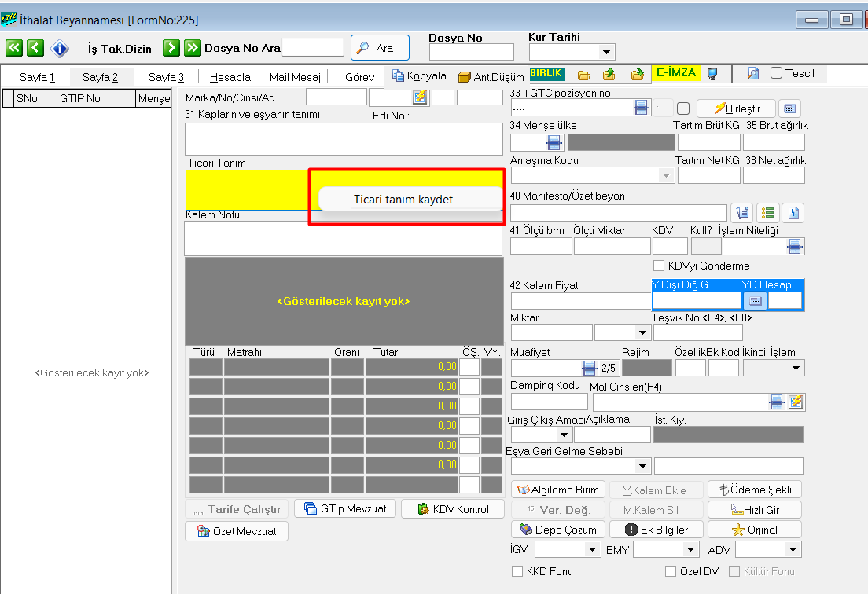Click the edit icon in the Marka/No/Cinsi/Ad. row
This screenshot has height=594, width=868.
[420, 97]
